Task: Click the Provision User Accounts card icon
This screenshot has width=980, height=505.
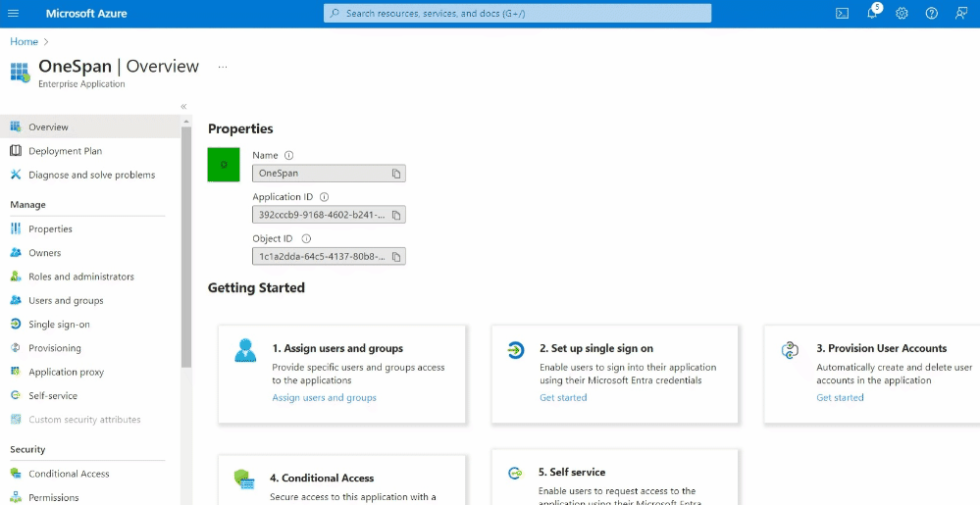Action: [790, 350]
